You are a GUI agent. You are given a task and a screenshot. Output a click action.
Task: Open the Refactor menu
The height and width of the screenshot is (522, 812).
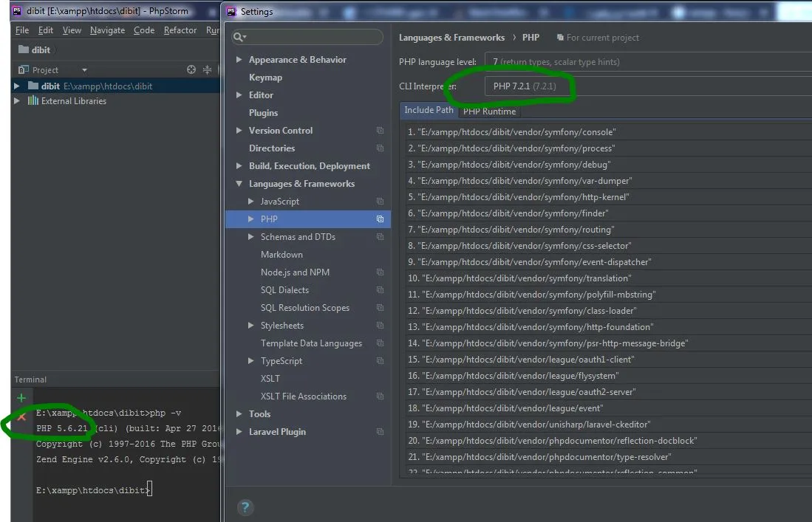pos(180,30)
